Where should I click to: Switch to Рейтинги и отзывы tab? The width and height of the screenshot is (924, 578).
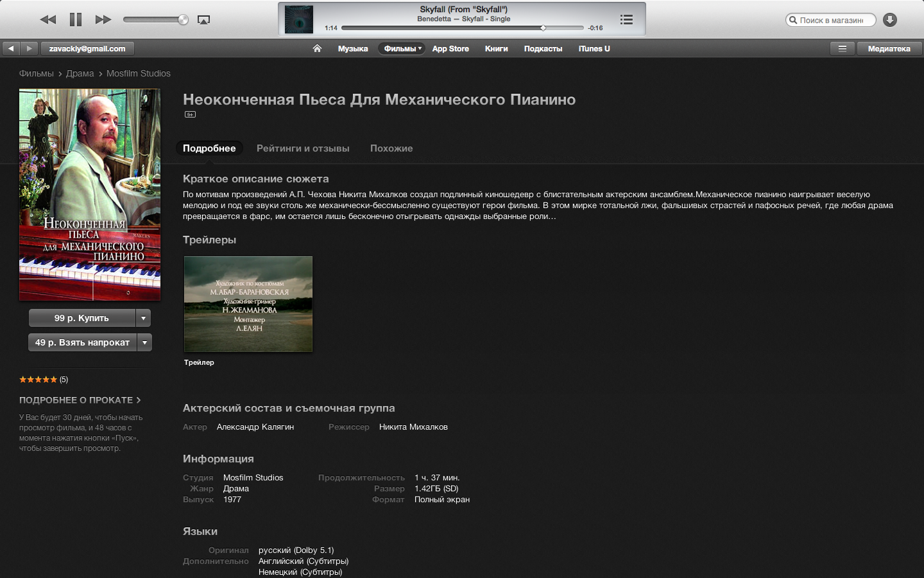pos(303,148)
